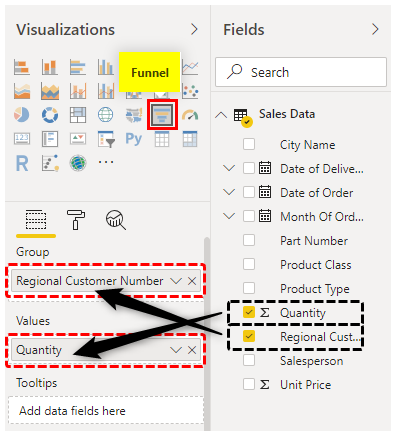Check the Product Class field
The height and width of the screenshot is (436, 396).
[x=249, y=264]
